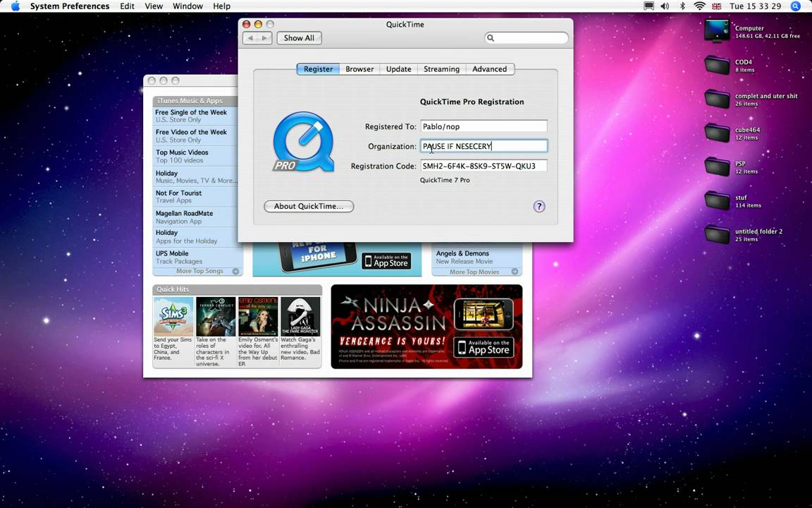812x508 pixels.
Task: Click the Registration Code field
Action: point(484,166)
